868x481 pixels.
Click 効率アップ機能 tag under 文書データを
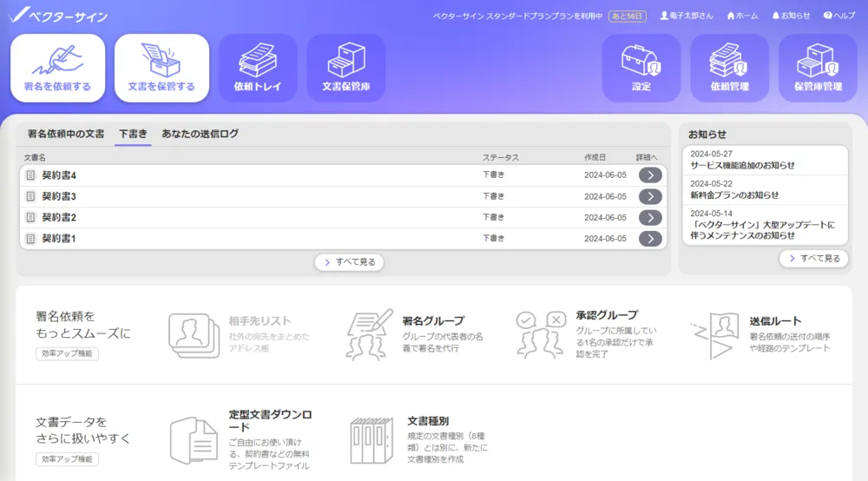pyautogui.click(x=67, y=459)
